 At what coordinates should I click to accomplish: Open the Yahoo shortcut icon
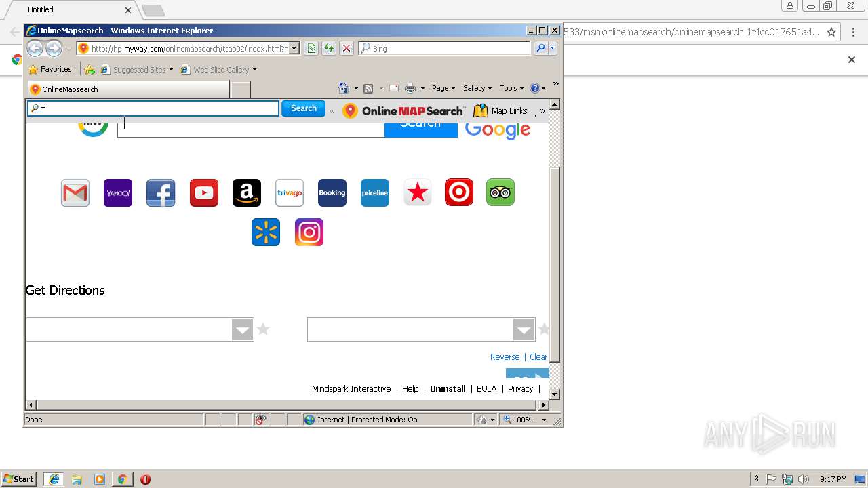(x=118, y=193)
